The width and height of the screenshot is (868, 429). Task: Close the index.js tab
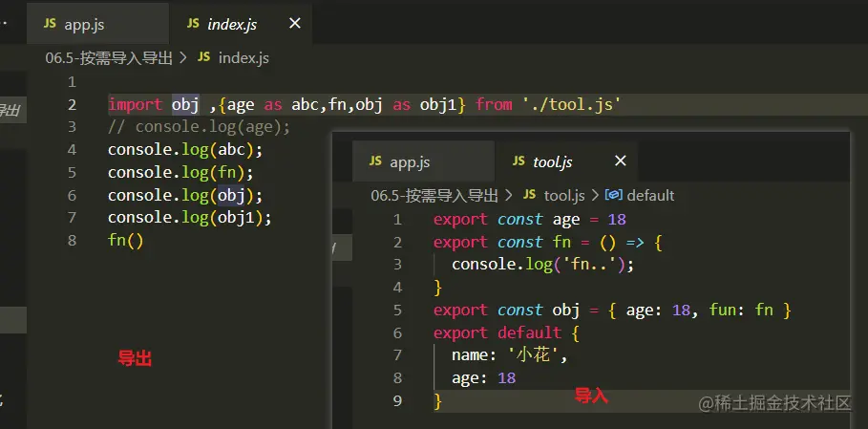[x=295, y=23]
